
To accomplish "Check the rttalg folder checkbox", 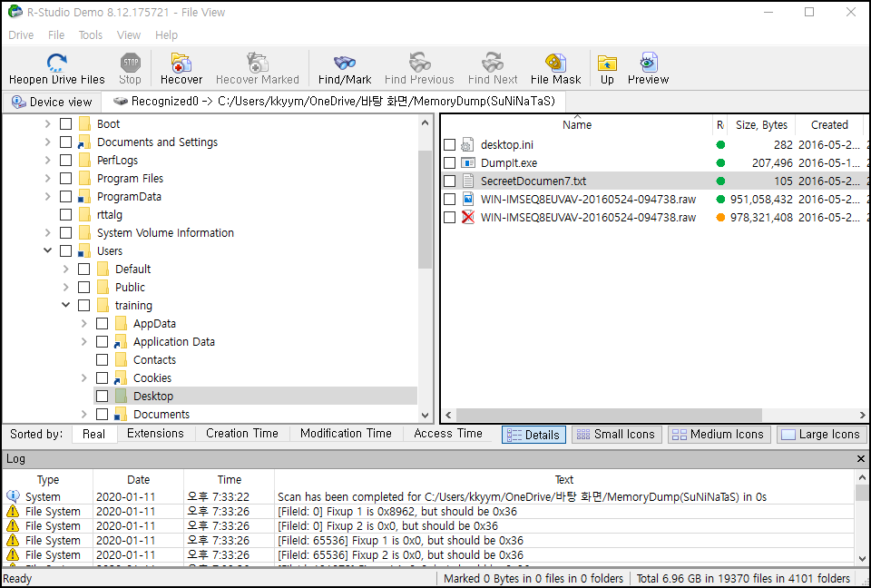I will click(65, 214).
